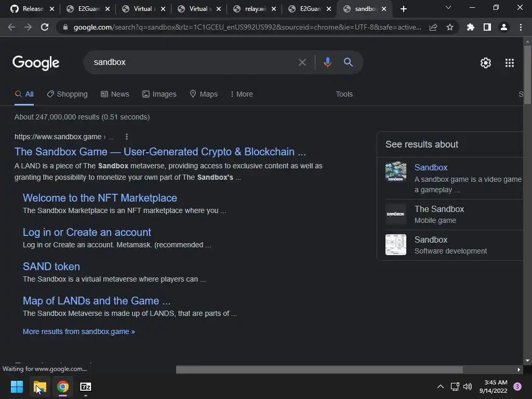
Task: Close the relay.wi tab
Action: [274, 9]
